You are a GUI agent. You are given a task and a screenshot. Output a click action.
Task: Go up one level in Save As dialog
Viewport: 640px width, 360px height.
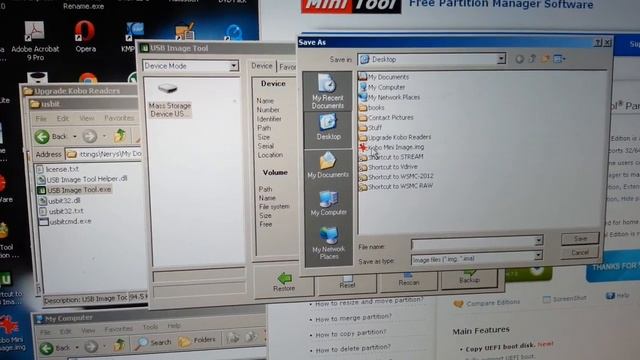532,59
